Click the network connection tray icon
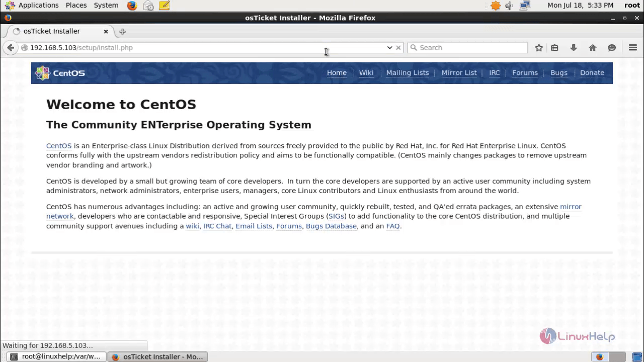This screenshot has width=644, height=362. [x=525, y=6]
